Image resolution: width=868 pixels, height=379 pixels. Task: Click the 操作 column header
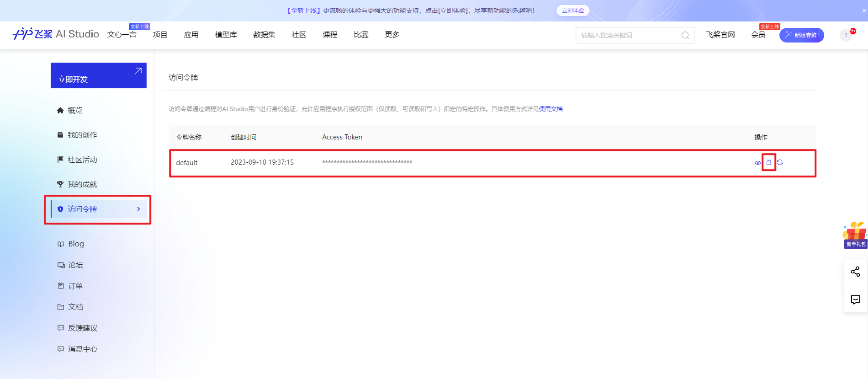pyautogui.click(x=761, y=137)
